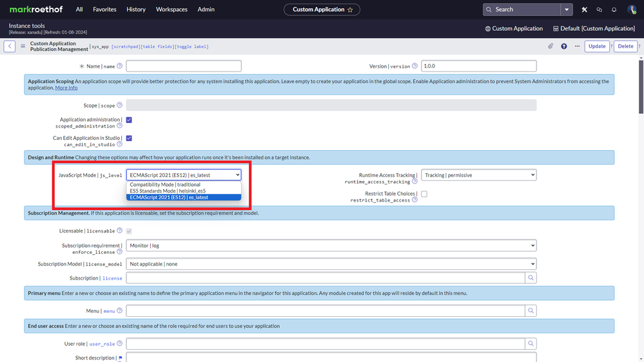Open Runtime Access Tracking dropdown
The height and width of the screenshot is (362, 644).
tap(479, 175)
